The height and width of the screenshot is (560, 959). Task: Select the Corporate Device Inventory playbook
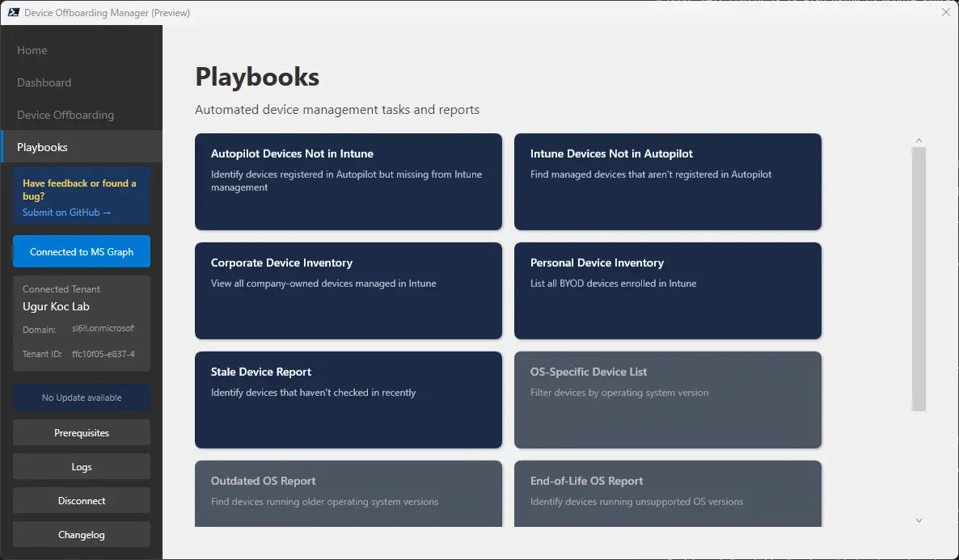348,291
